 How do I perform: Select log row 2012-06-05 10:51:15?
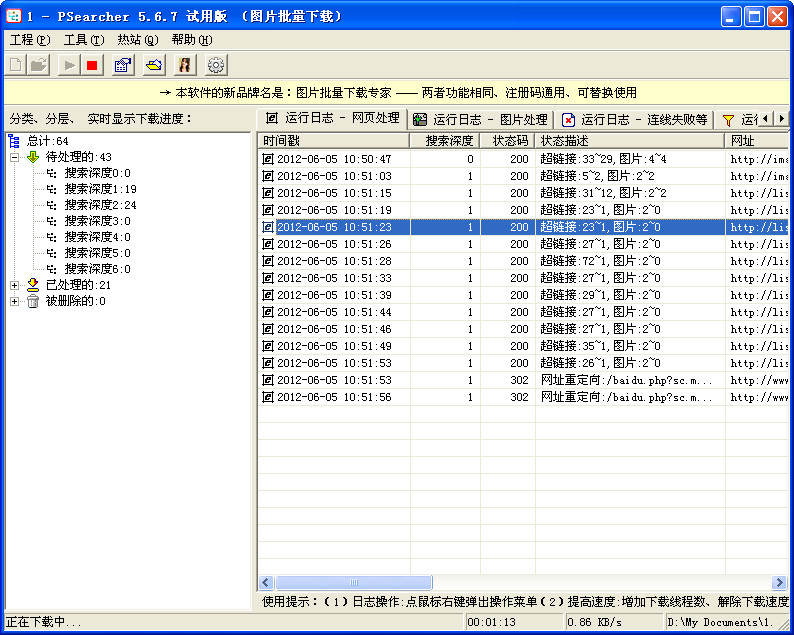(524, 193)
